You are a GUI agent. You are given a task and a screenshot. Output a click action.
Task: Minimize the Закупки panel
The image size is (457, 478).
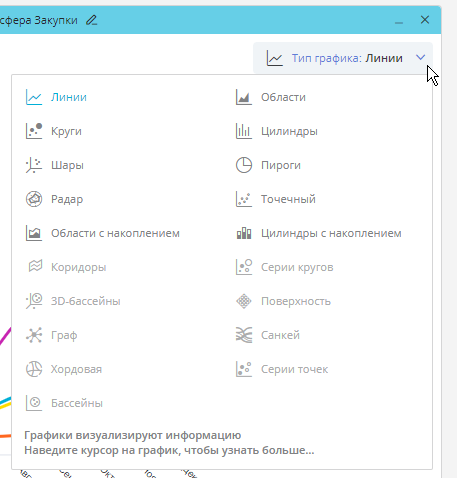pyautogui.click(x=399, y=21)
